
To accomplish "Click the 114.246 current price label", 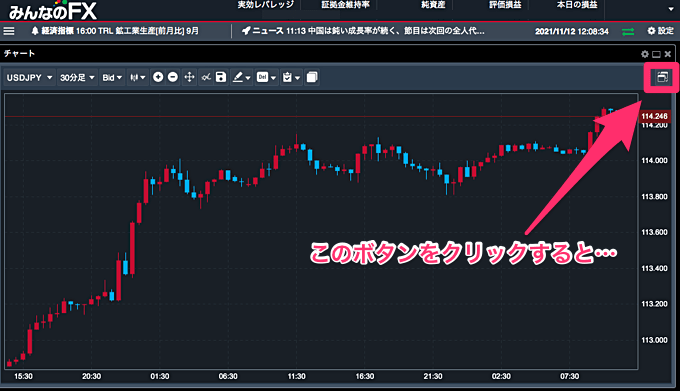I will (x=655, y=116).
